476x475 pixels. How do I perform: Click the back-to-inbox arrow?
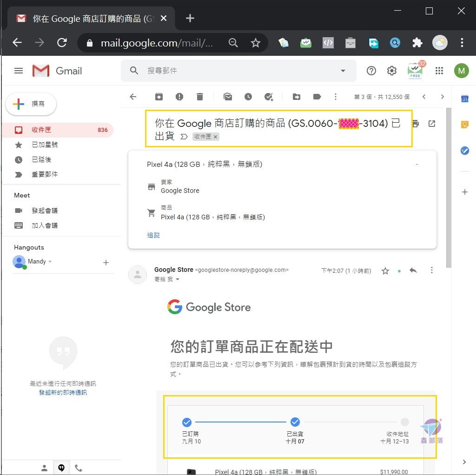coord(133,97)
